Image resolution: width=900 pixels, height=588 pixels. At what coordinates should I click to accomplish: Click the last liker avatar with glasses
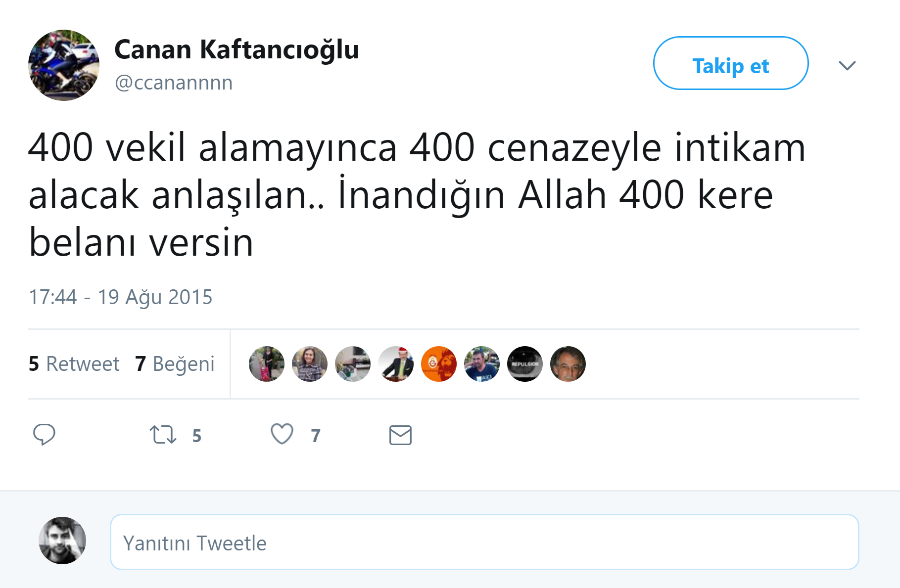[x=568, y=364]
